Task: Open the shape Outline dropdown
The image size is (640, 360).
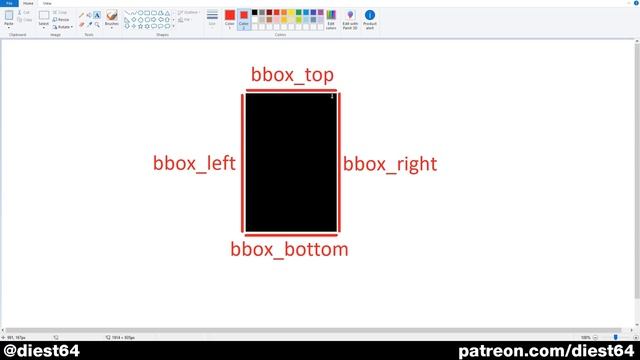Action: [188, 13]
